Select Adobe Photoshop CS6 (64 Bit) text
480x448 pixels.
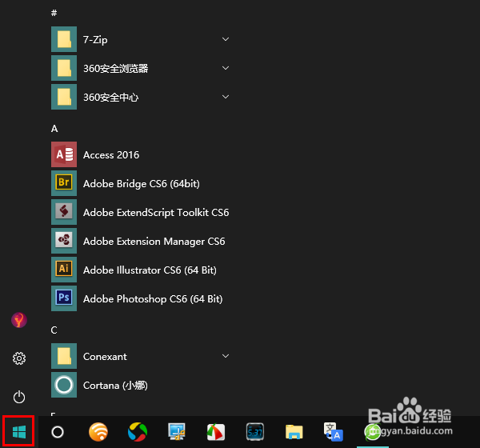click(x=153, y=299)
